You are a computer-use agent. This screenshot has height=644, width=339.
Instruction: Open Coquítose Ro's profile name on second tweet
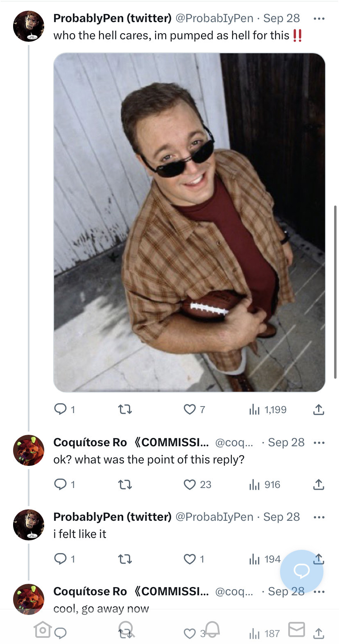90,443
